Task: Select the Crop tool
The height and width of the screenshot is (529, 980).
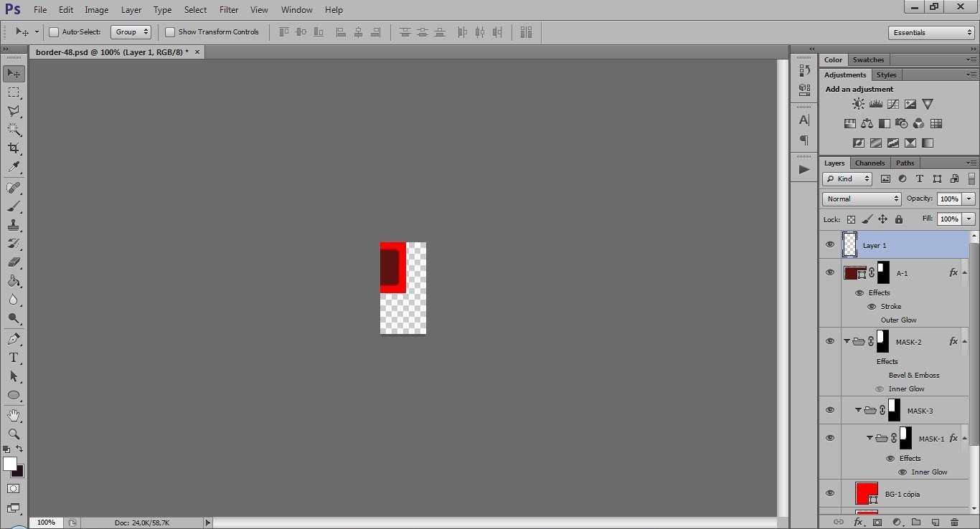Action: click(14, 148)
